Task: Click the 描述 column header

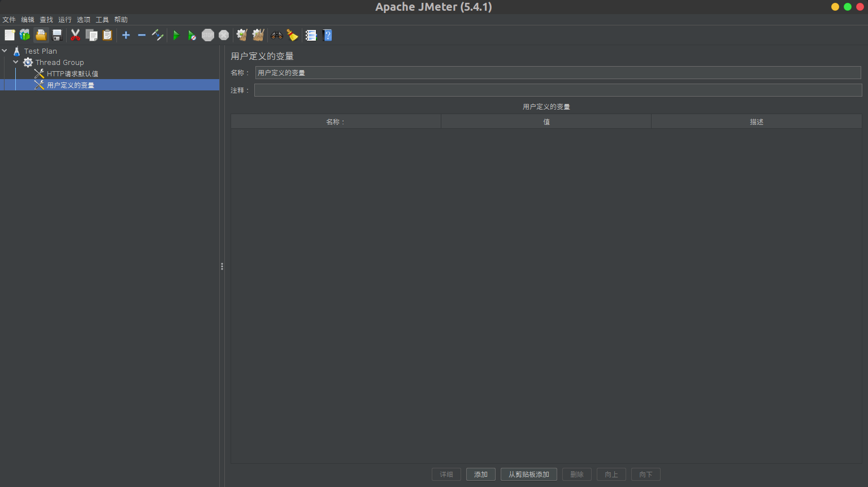Action: (x=757, y=121)
